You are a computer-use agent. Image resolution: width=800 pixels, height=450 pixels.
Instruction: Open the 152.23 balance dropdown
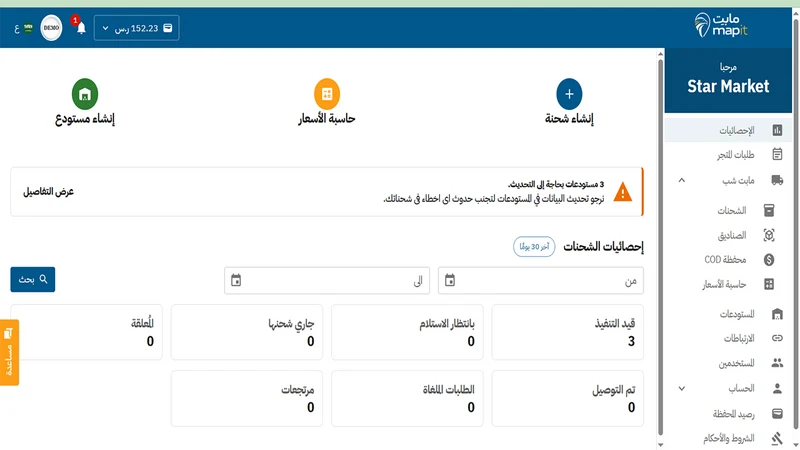pos(136,28)
